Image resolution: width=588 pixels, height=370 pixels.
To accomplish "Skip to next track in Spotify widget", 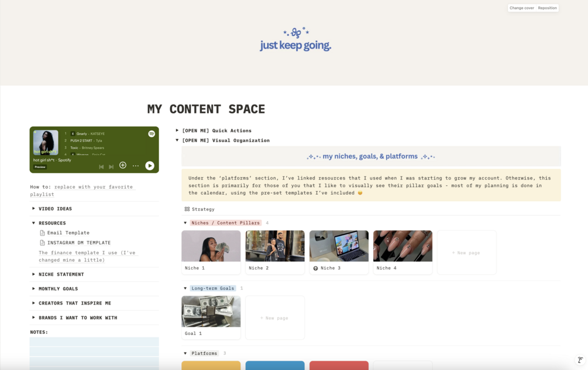I will click(111, 167).
